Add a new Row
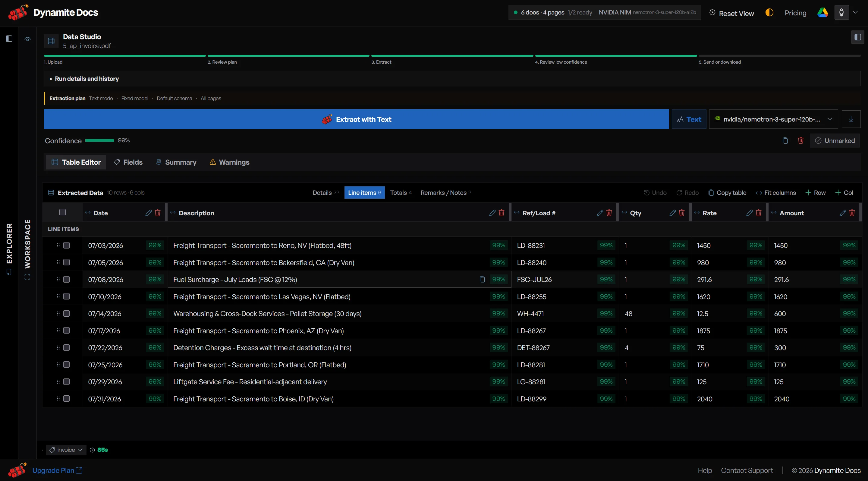This screenshot has width=868, height=481. coord(816,193)
